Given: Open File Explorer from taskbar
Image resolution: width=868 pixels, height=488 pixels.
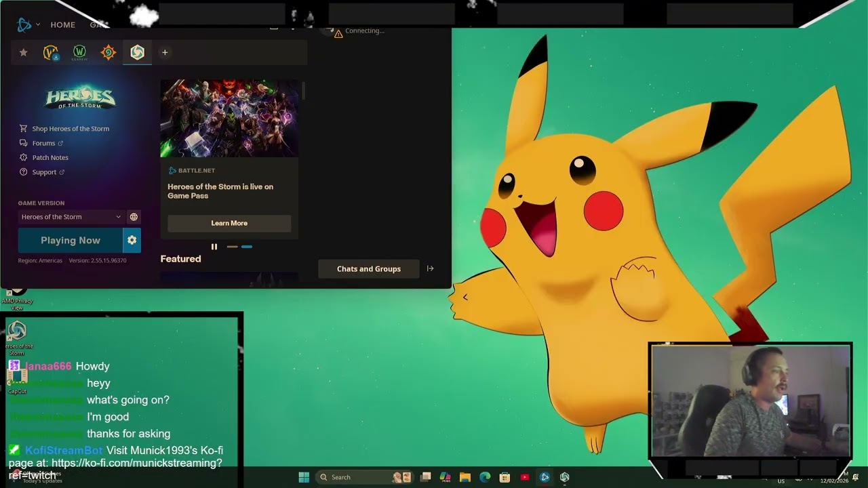Looking at the screenshot, I should [465, 477].
